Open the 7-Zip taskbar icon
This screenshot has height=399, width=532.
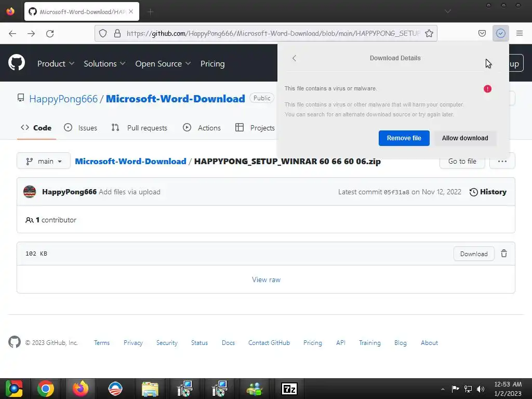(x=289, y=389)
